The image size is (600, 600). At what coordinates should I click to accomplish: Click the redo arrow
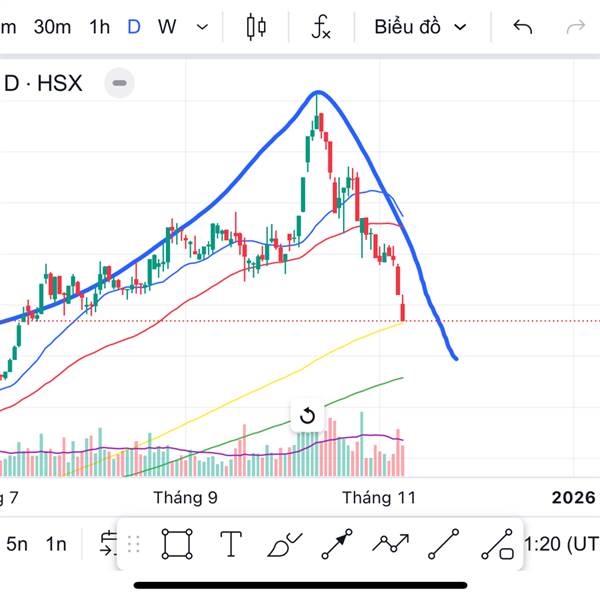pos(575,27)
